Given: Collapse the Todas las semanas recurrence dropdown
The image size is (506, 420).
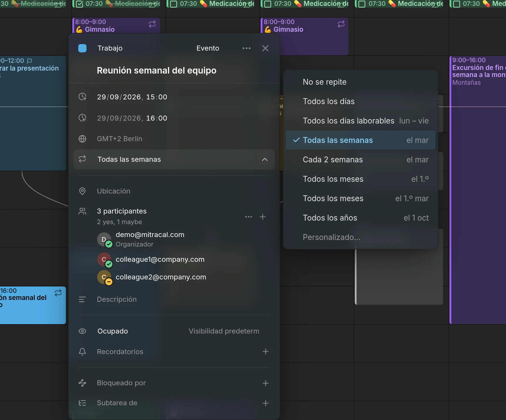Looking at the screenshot, I should [174, 159].
